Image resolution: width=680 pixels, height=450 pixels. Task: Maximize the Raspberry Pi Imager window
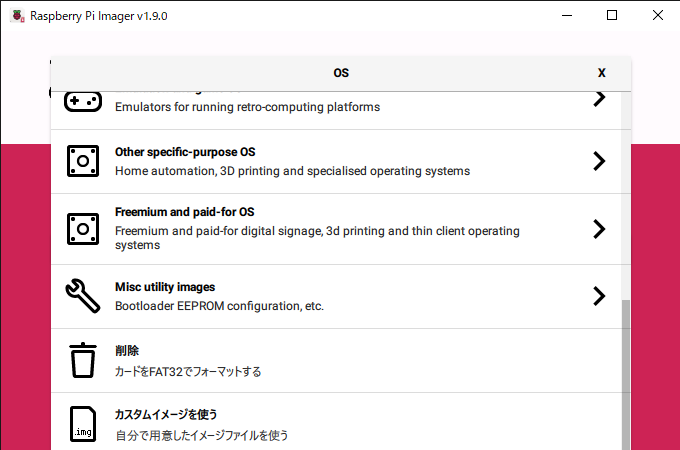pyautogui.click(x=611, y=16)
